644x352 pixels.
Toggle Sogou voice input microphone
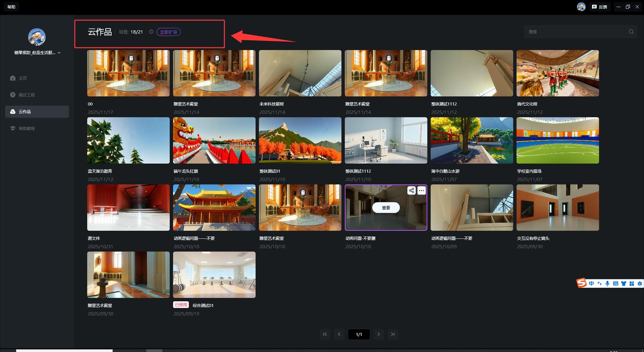[607, 283]
